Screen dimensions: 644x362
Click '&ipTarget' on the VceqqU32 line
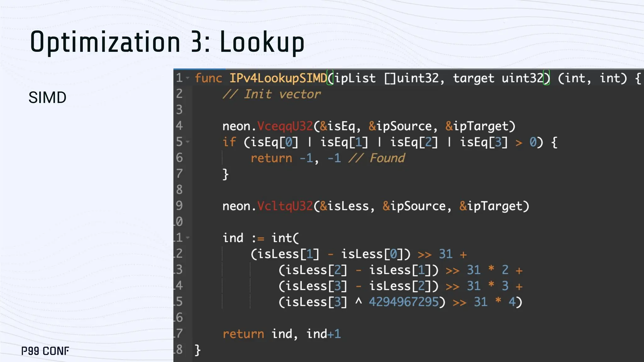[x=477, y=126]
